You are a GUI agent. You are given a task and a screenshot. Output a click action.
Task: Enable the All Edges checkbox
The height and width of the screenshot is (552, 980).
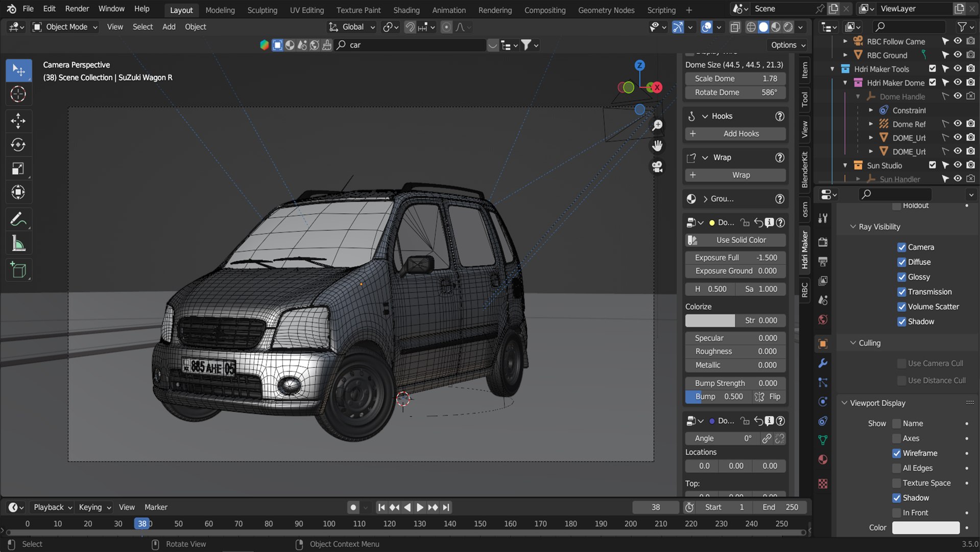pos(897,468)
